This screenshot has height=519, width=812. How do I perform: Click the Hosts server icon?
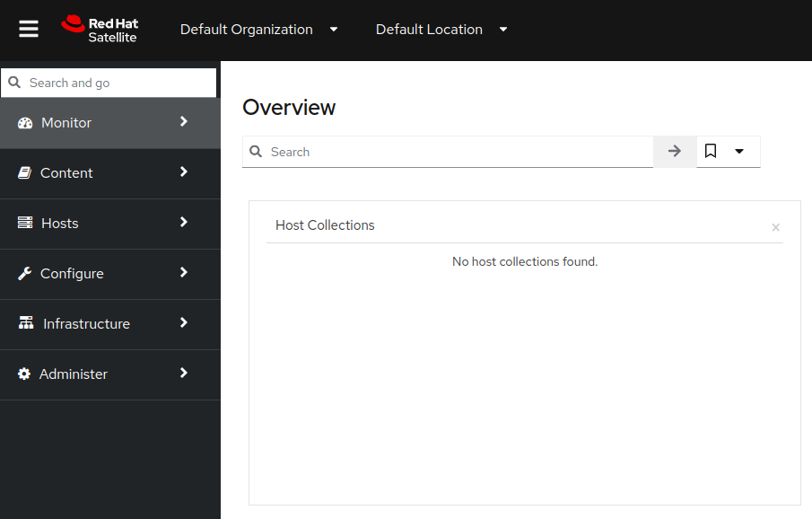click(x=25, y=223)
